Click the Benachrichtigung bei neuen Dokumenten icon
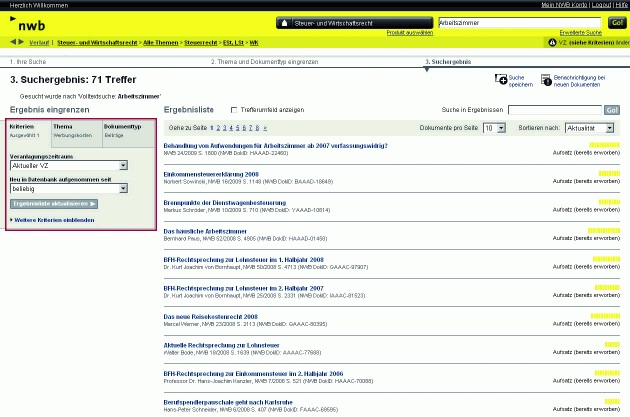Screen dimensions: 630x417 [546, 80]
